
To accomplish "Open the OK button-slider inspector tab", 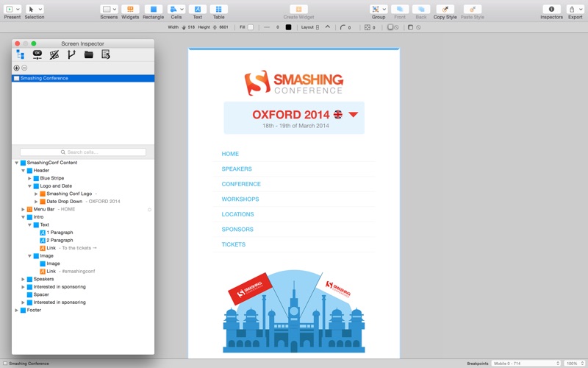I will click(x=37, y=54).
